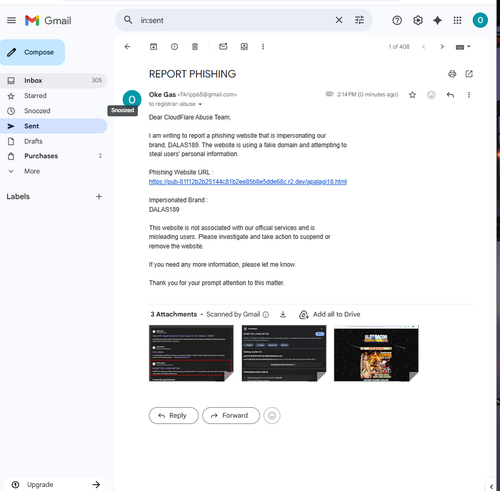Expand recipient details arrow
Viewport: 500px width, 491px height.
point(200,104)
